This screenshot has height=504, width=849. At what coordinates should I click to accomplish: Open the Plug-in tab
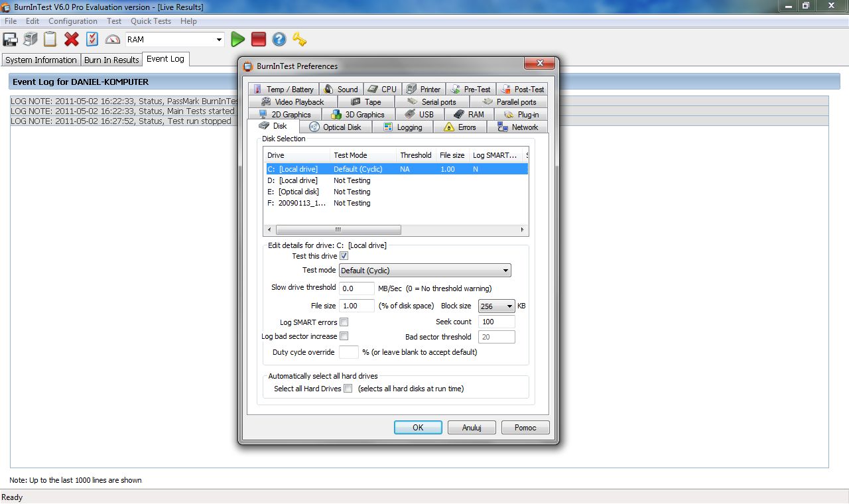[521, 114]
